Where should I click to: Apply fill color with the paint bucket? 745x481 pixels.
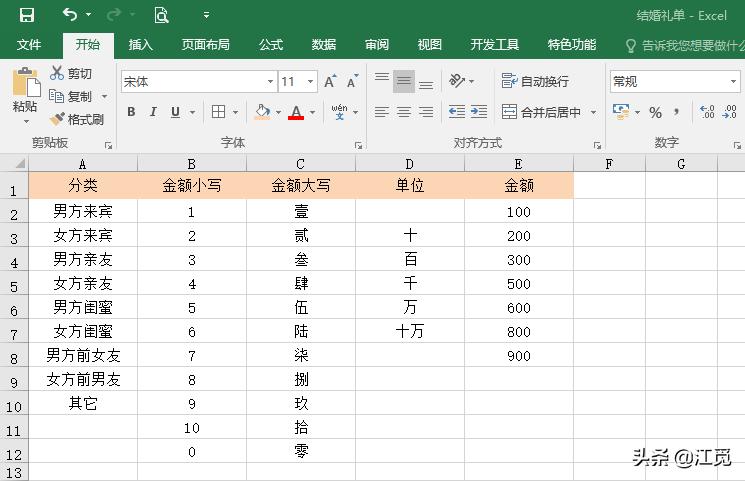point(262,112)
